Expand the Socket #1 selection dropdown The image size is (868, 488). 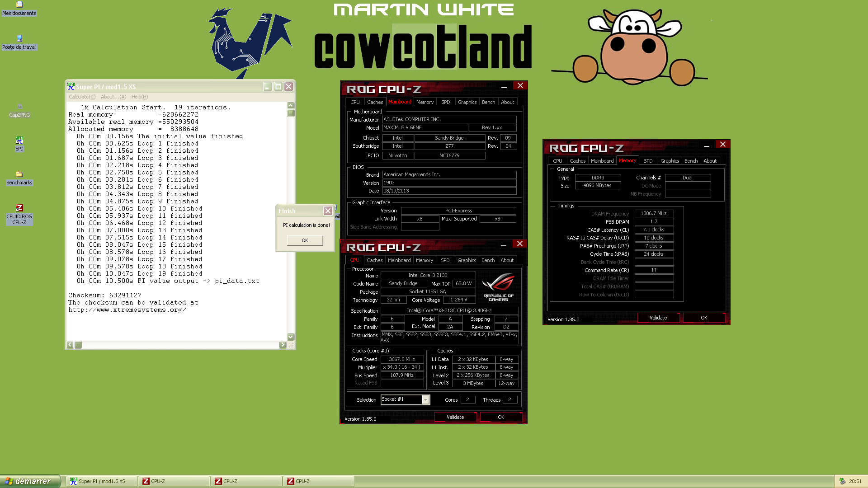click(x=425, y=399)
